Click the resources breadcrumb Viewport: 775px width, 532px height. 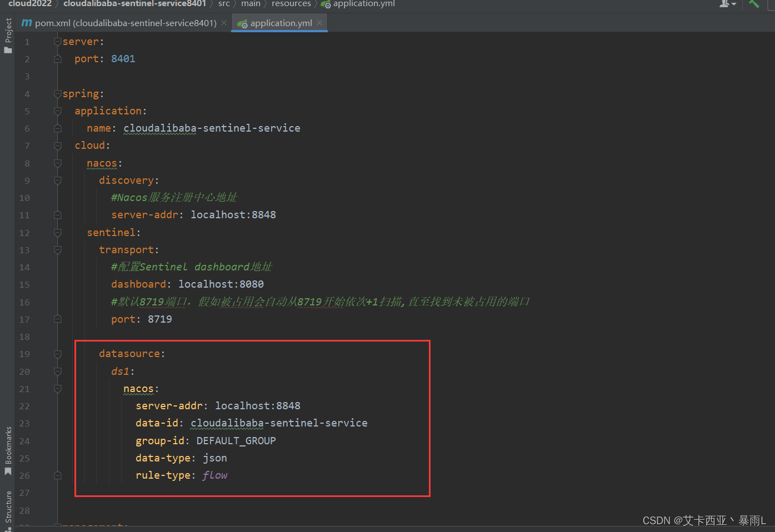pyautogui.click(x=291, y=3)
